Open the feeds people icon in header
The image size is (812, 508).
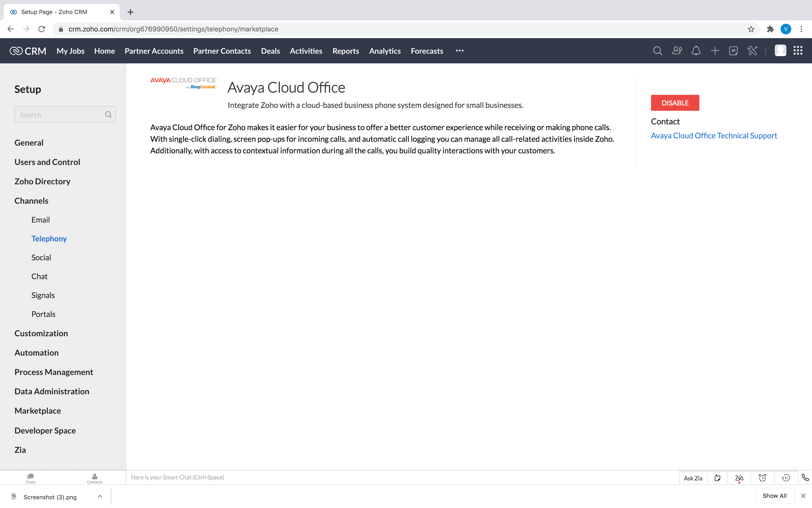tap(677, 51)
